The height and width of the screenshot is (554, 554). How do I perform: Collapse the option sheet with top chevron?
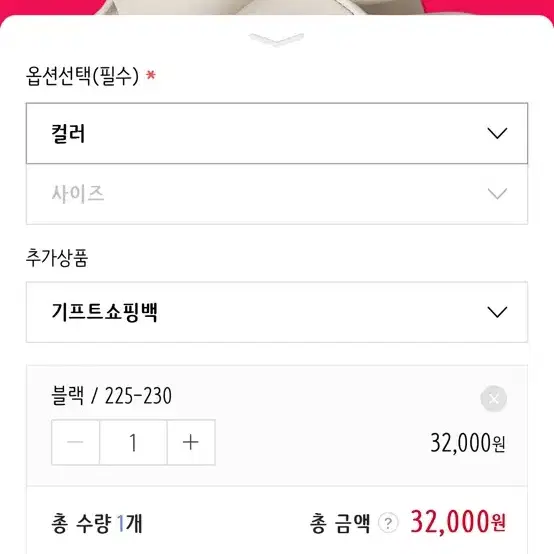(x=276, y=39)
